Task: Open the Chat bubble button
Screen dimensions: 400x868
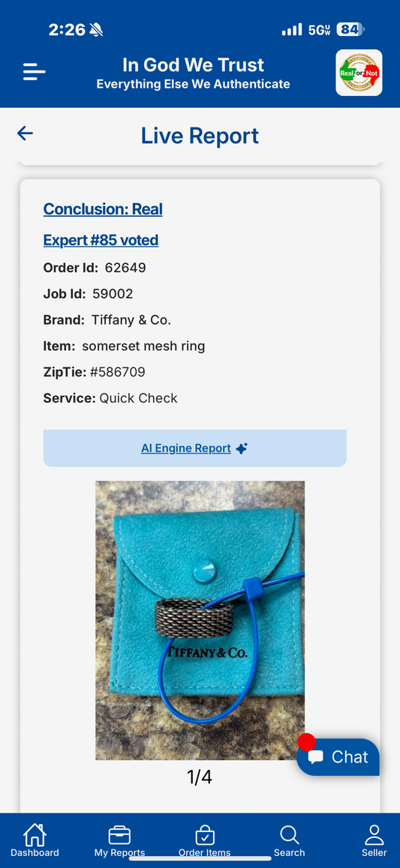Action: pyautogui.click(x=338, y=757)
